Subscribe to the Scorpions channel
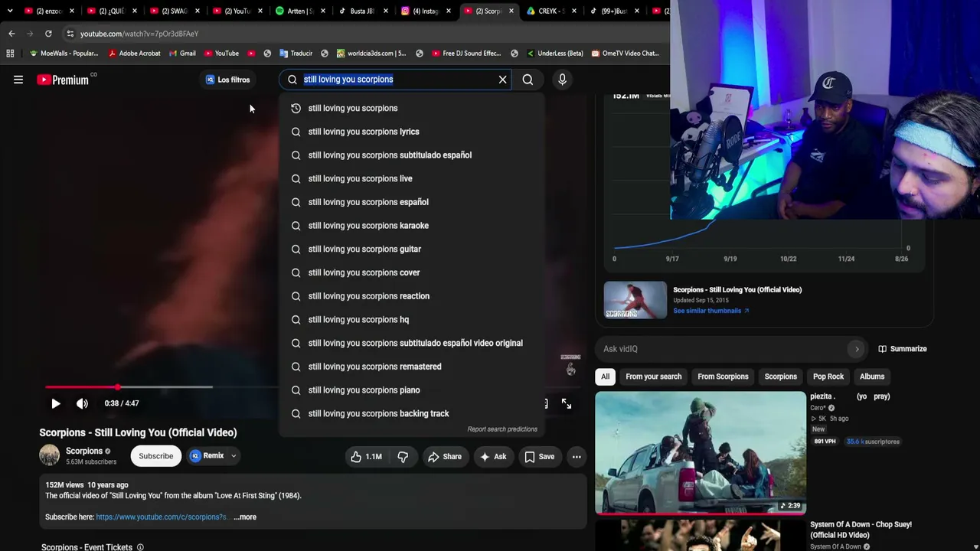 [x=155, y=456]
